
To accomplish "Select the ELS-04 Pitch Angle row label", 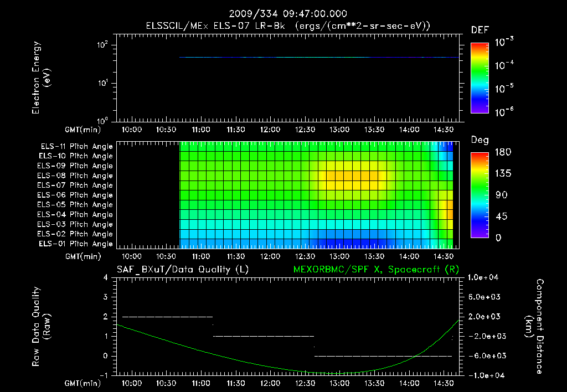I will pos(75,214).
